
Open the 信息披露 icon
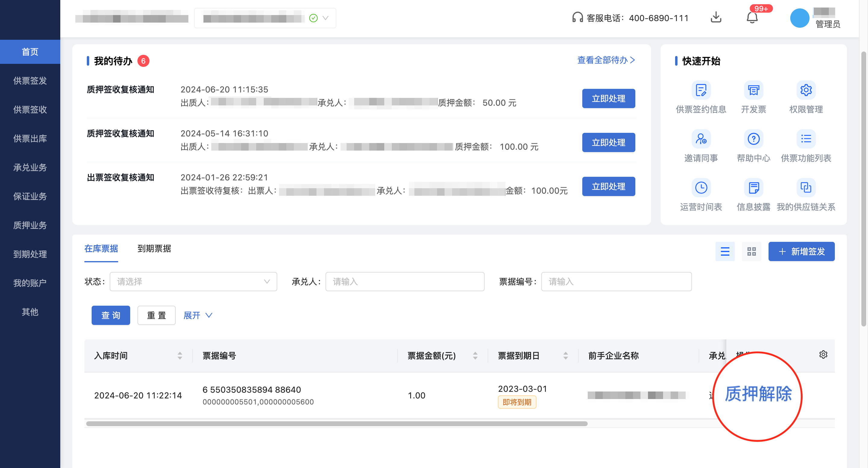point(753,188)
